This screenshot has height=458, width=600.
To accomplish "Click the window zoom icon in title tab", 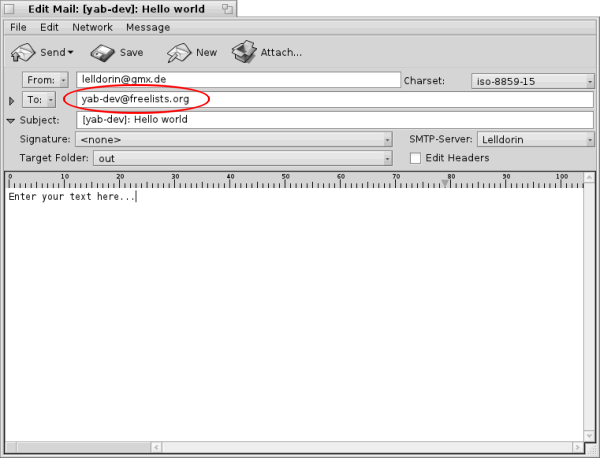I will click(228, 9).
